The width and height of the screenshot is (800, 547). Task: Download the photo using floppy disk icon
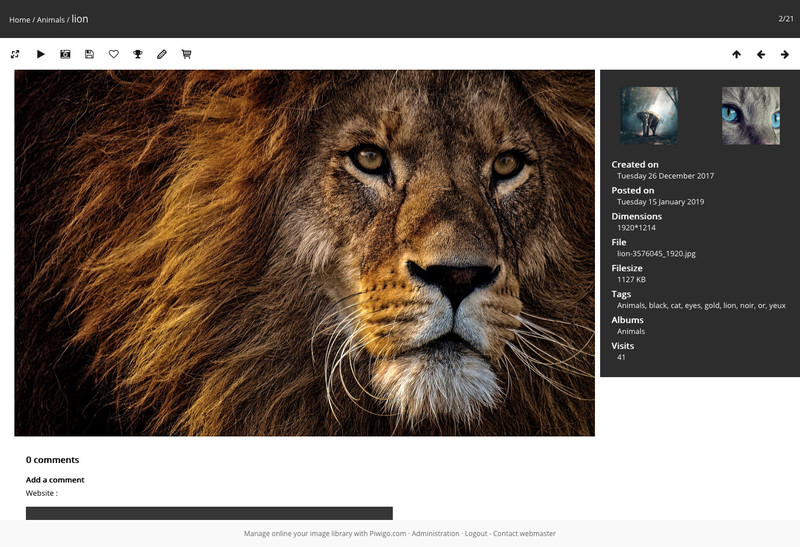[89, 54]
